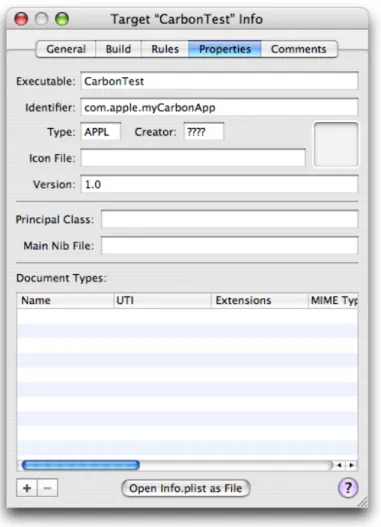Click Open Info.plist as File button

click(185, 488)
